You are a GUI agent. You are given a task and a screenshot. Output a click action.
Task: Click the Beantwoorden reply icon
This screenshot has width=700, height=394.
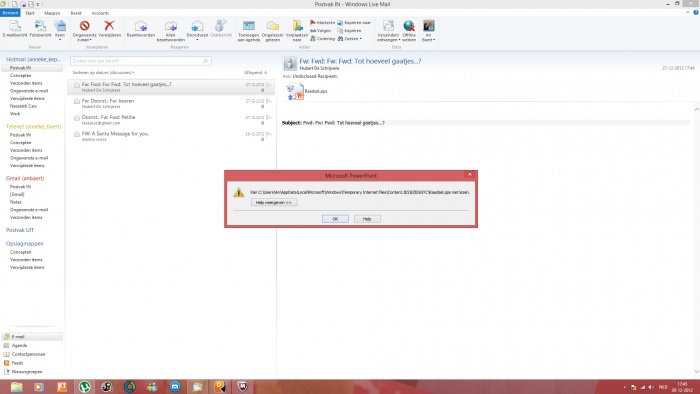141,26
